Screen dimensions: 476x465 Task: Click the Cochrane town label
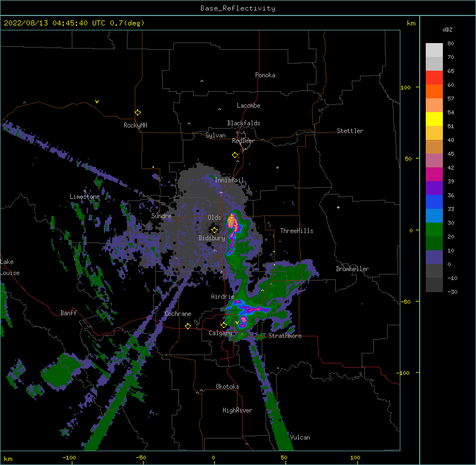178,314
